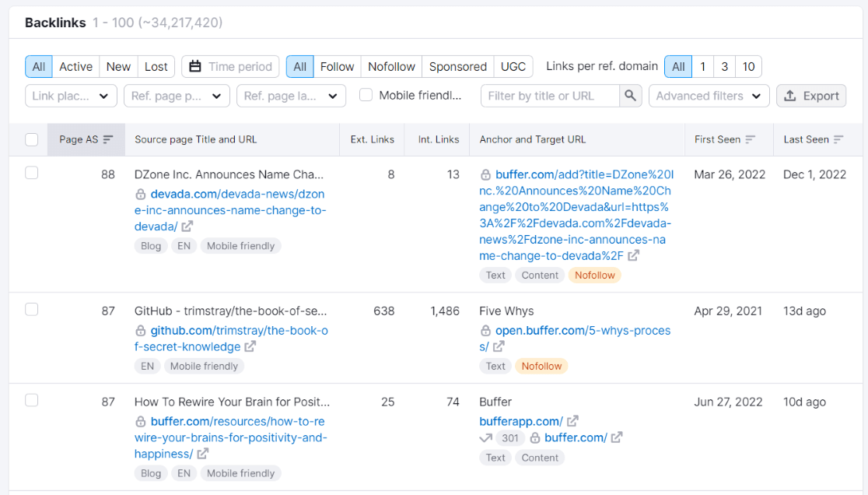Switch to the New backlinks tab
Screen dimensions: 868x495
[118, 66]
